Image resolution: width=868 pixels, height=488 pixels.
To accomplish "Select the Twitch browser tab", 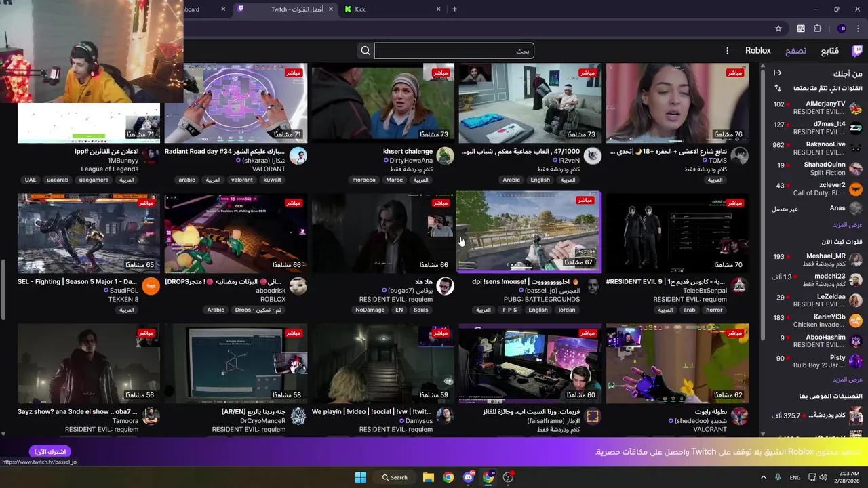I will click(286, 9).
